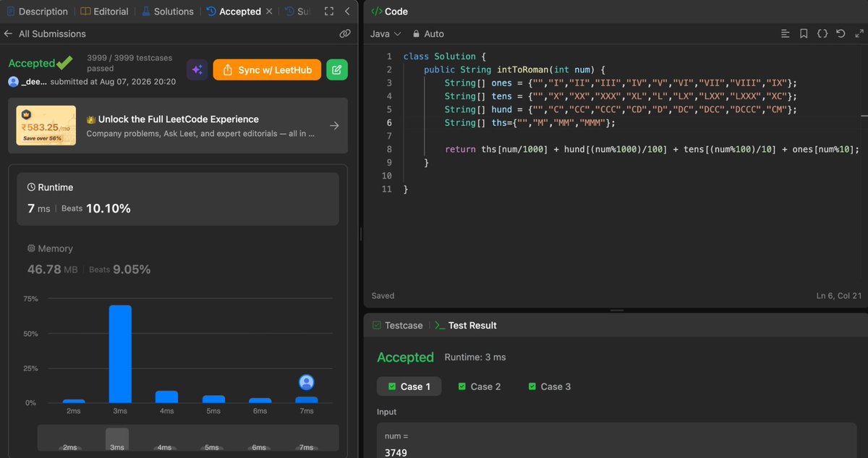
Task: Expand the code editor to fullscreen
Action: [x=859, y=33]
